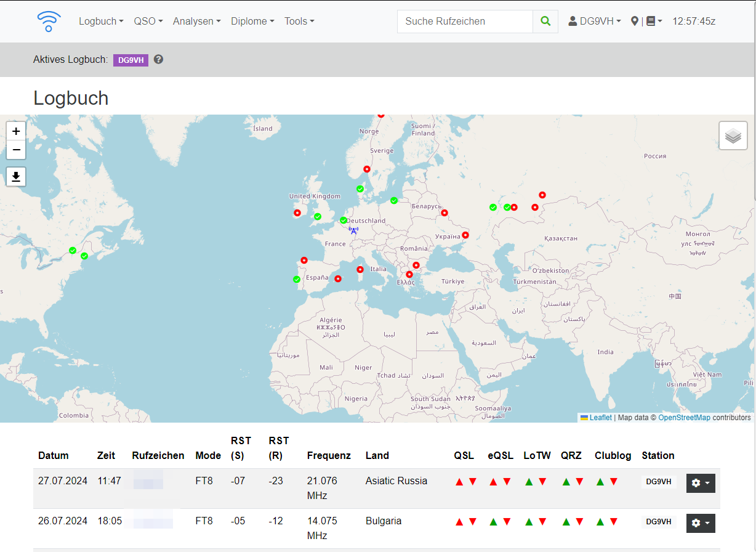Click the map download icon button
756x552 pixels.
(x=16, y=177)
